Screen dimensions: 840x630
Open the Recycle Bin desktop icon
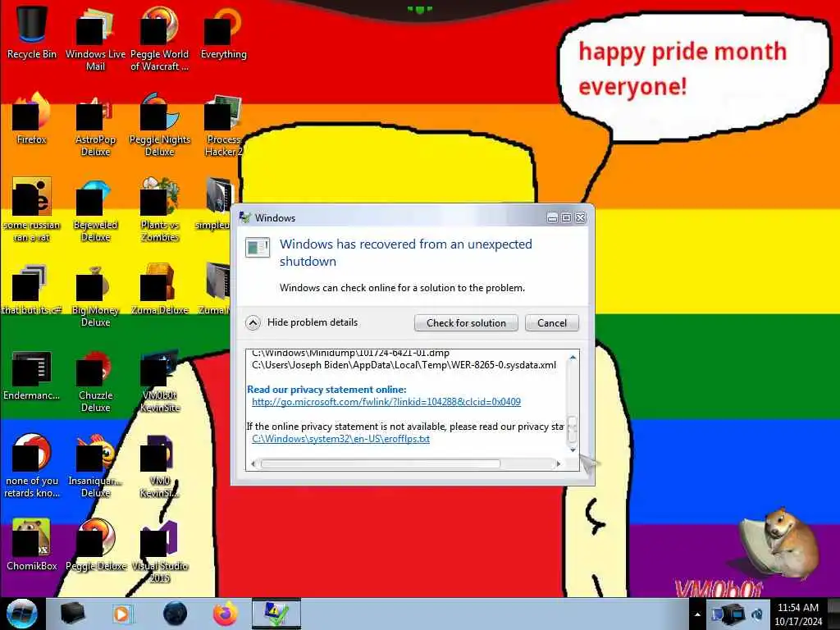click(x=32, y=32)
